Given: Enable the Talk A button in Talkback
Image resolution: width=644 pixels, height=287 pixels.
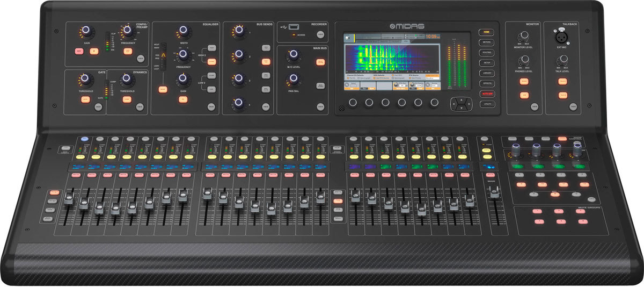Looking at the screenshot, I should [x=562, y=81].
